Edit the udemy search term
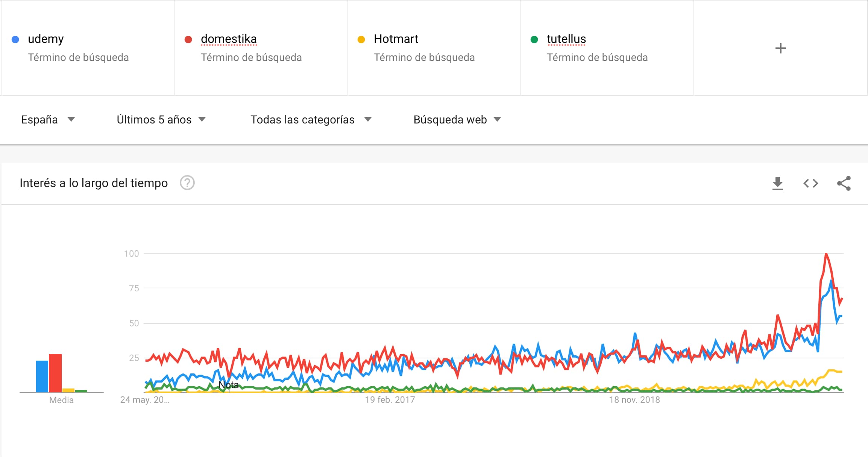868x457 pixels. point(88,48)
